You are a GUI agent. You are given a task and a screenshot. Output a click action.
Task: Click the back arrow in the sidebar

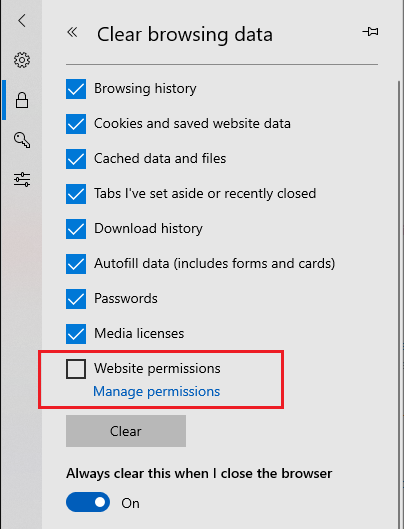pos(22,21)
